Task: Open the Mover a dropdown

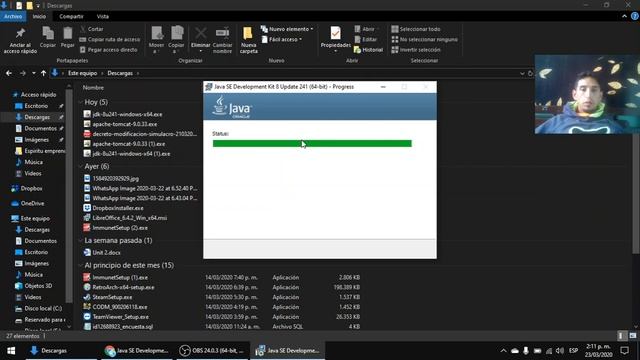Action: [x=156, y=39]
